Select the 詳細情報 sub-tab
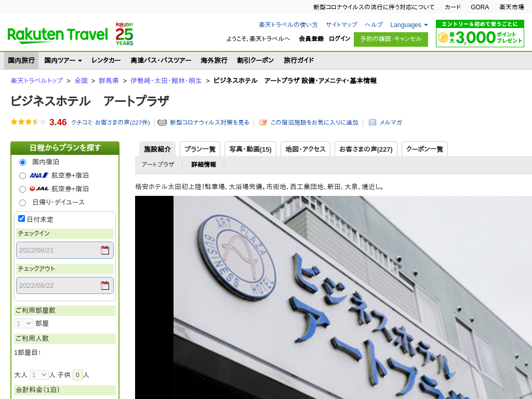Viewport: 532px width, 399px height. (204, 165)
